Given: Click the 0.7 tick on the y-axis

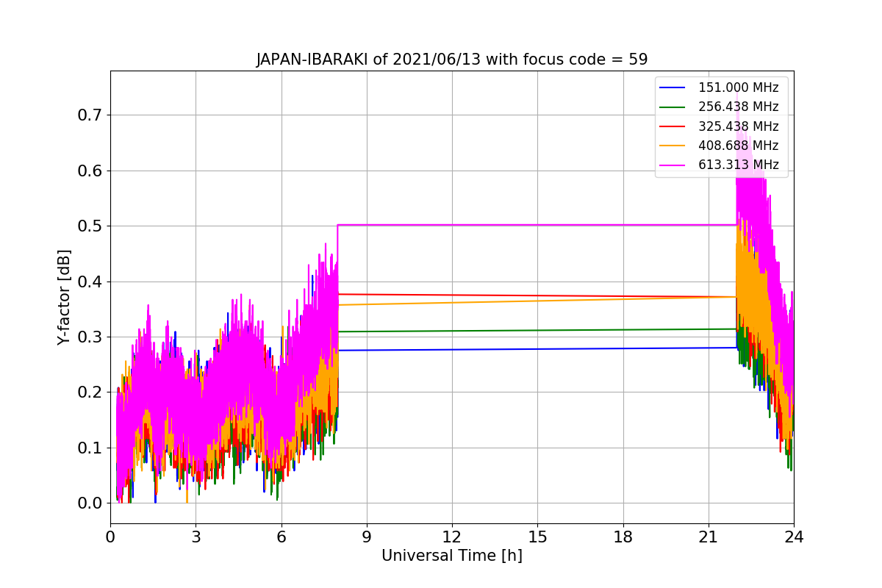Looking at the screenshot, I should click(90, 115).
